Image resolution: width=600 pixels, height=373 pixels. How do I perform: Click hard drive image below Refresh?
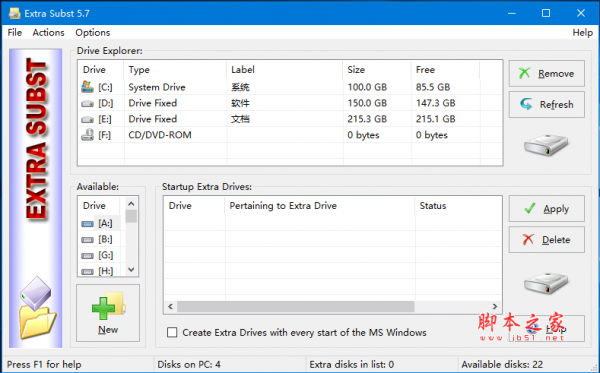[x=546, y=145]
